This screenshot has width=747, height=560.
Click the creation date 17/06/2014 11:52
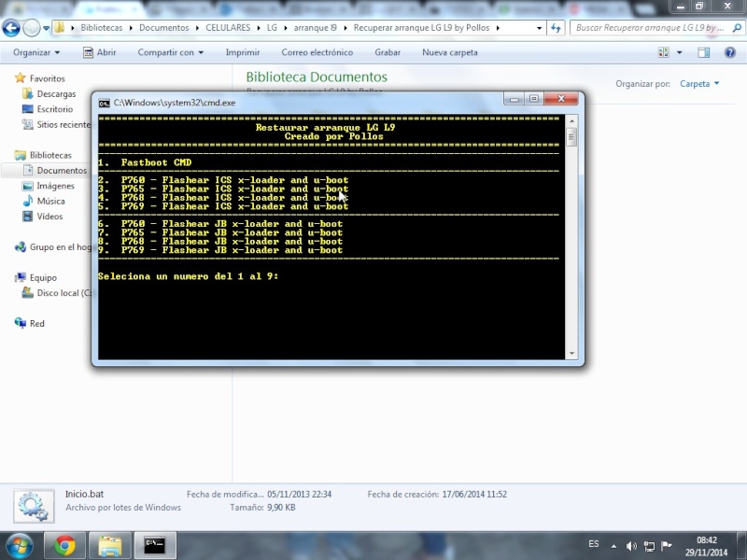click(x=474, y=495)
